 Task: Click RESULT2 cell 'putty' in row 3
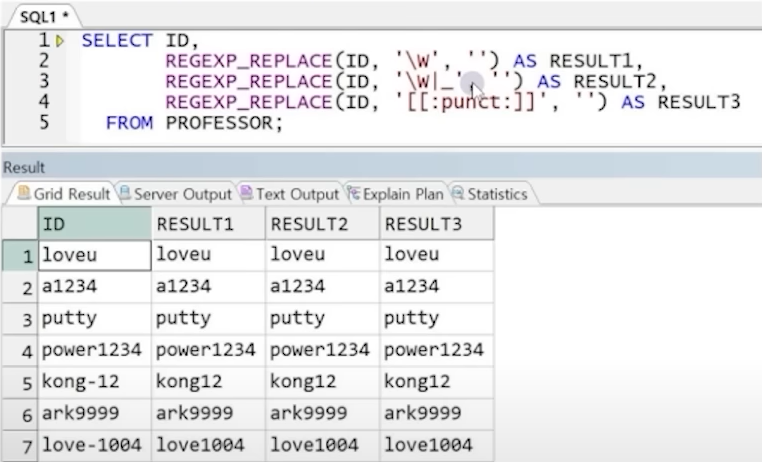[323, 319]
